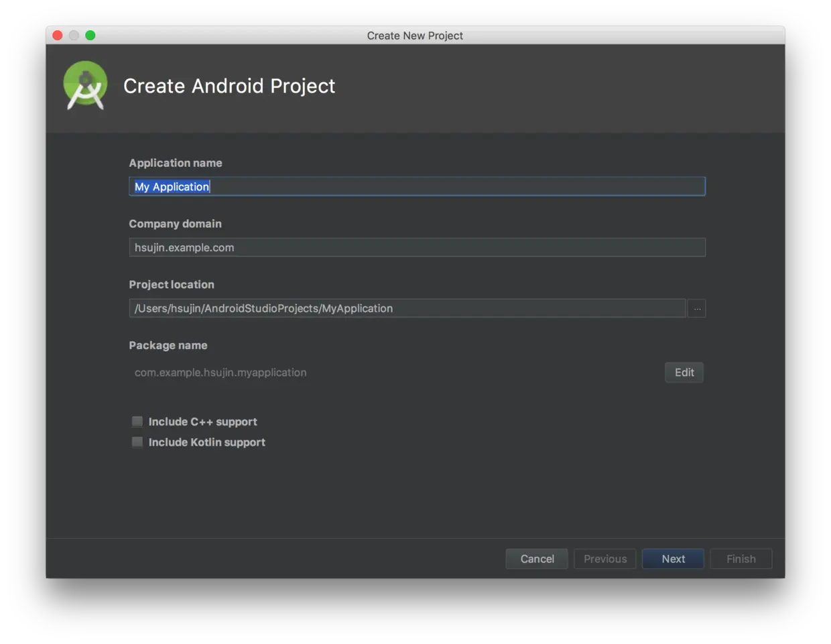The image size is (831, 644).
Task: Click the Finish button
Action: coord(741,559)
